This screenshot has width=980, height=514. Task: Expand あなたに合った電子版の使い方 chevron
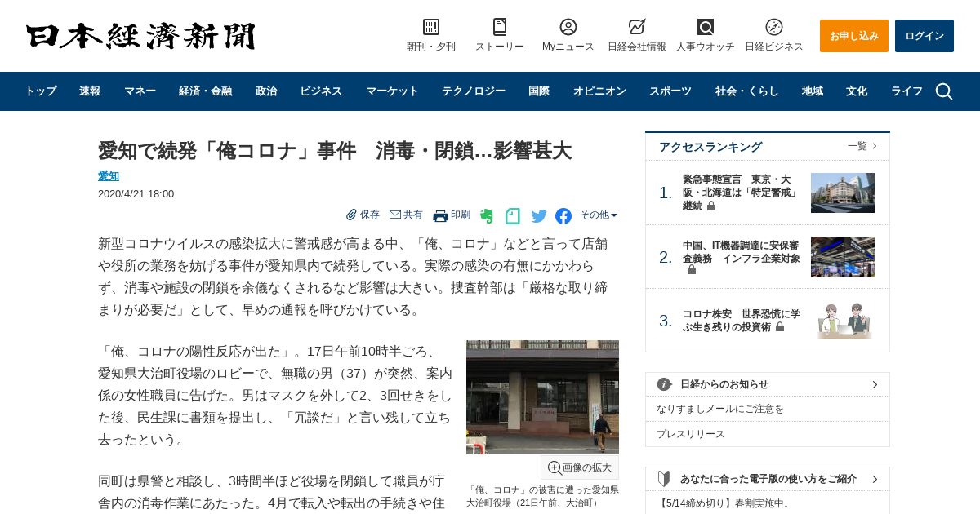pyautogui.click(x=875, y=479)
